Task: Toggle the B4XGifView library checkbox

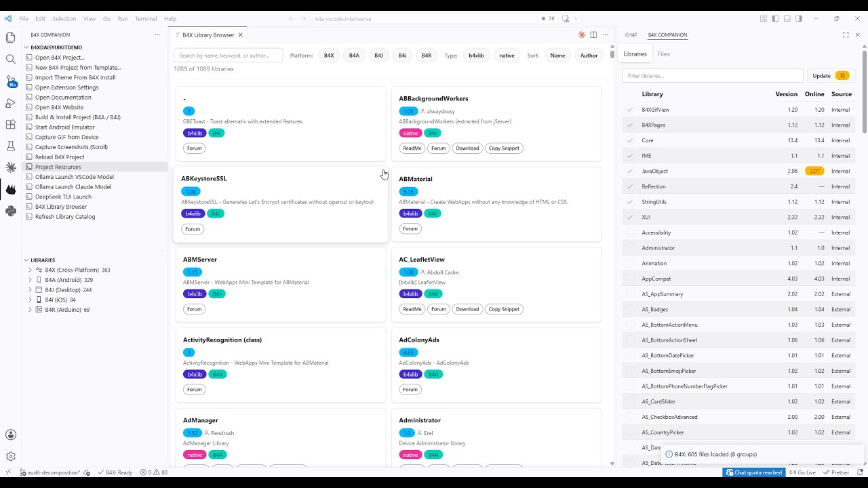Action: [x=630, y=110]
